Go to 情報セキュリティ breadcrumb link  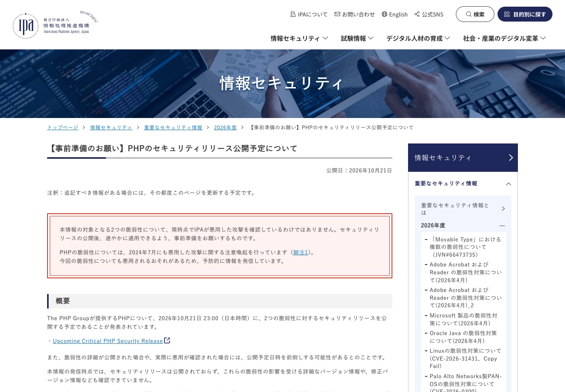(111, 127)
